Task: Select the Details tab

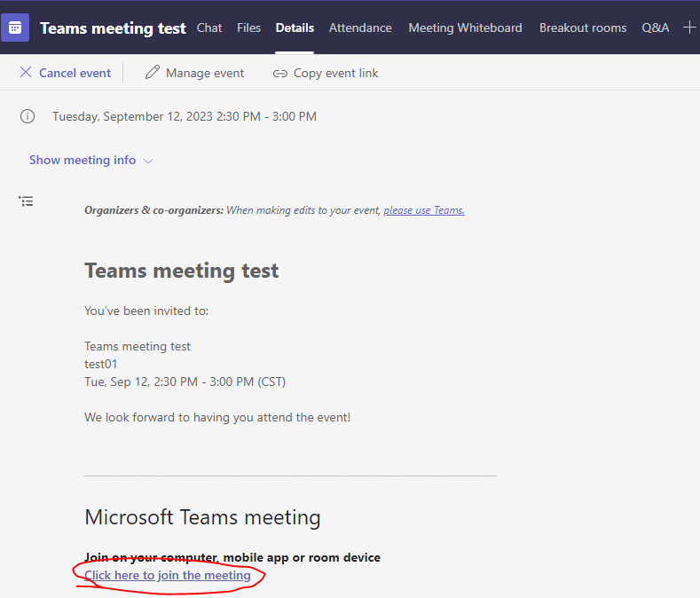Action: click(x=295, y=28)
